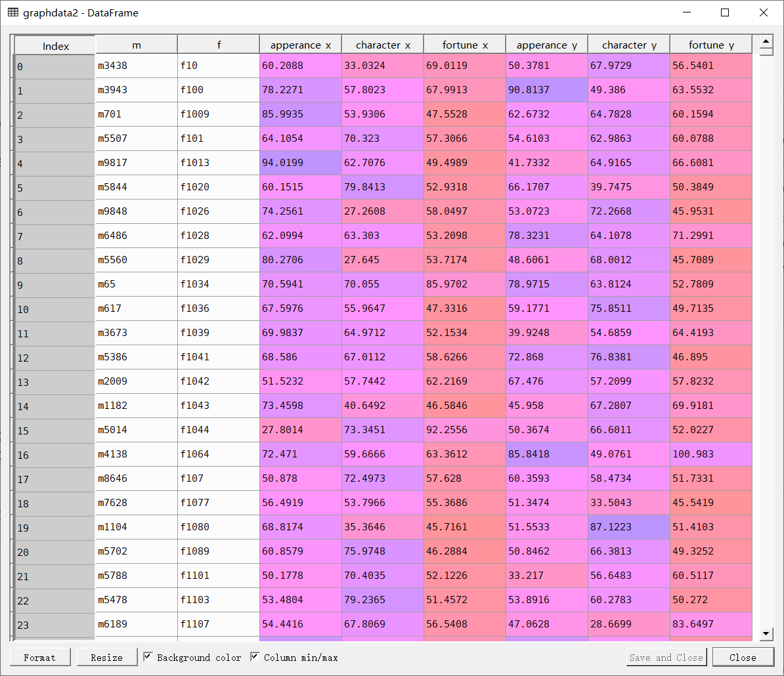This screenshot has height=676, width=784.
Task: Select cell 27.2608
Action: pos(383,211)
